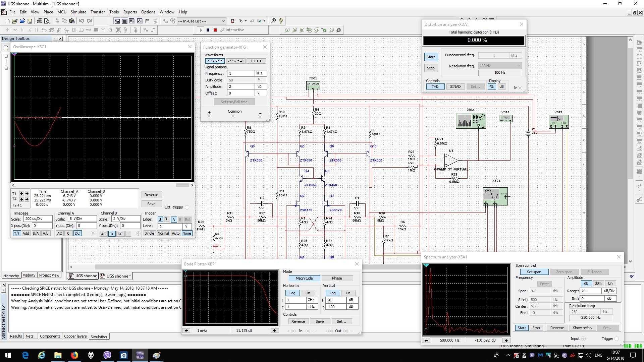Screen dimensions: 644x362
Task: Pause the running simulation
Action: (x=208, y=30)
